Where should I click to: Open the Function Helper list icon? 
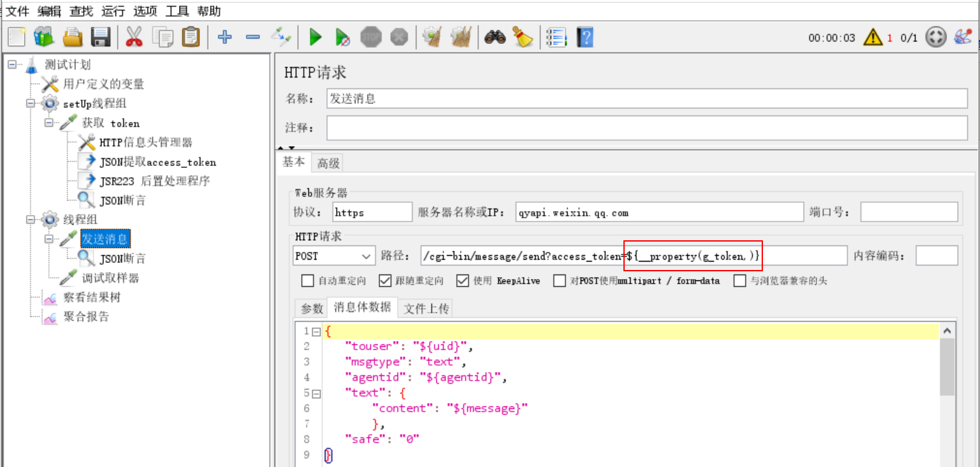tap(556, 37)
